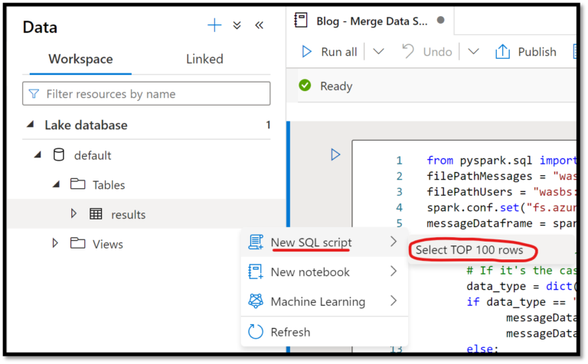This screenshot has width=588, height=364.
Task: Run the notebook cell with the play icon
Action: coord(335,154)
